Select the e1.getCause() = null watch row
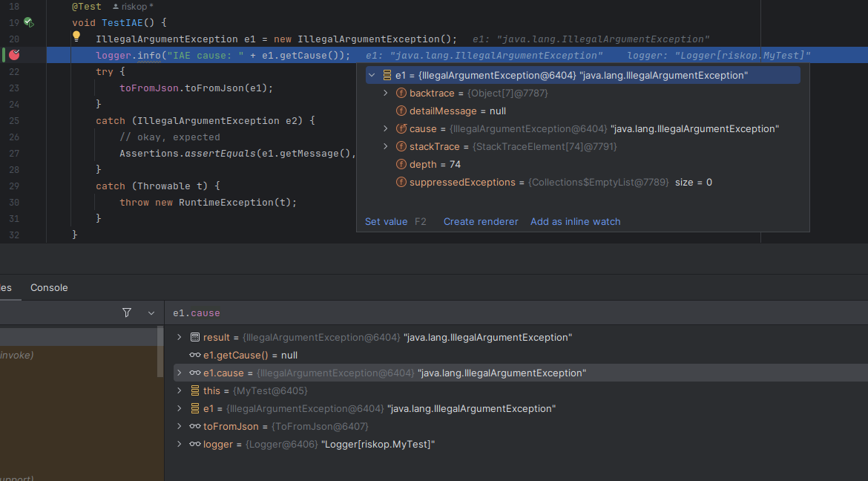The height and width of the screenshot is (481, 868). click(520, 356)
